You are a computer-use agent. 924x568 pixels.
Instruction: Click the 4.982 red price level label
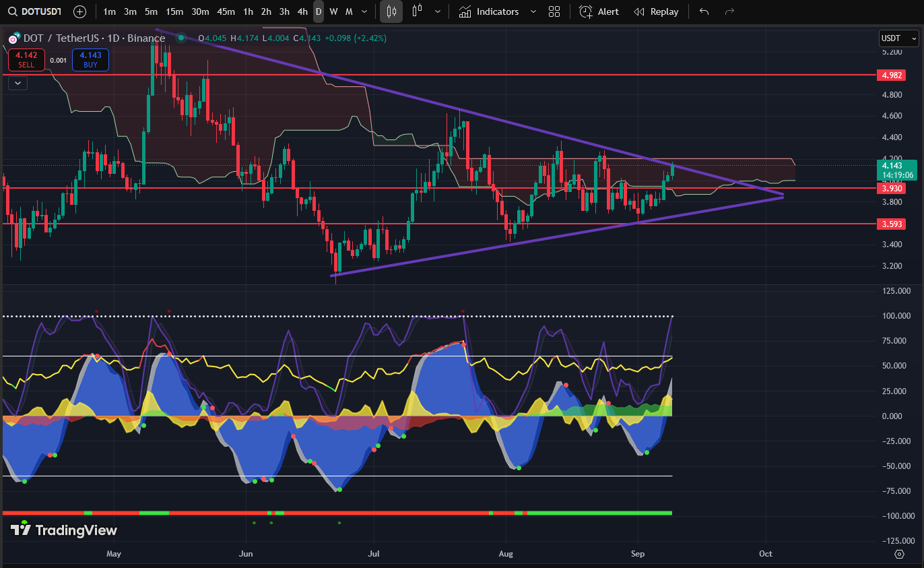890,75
